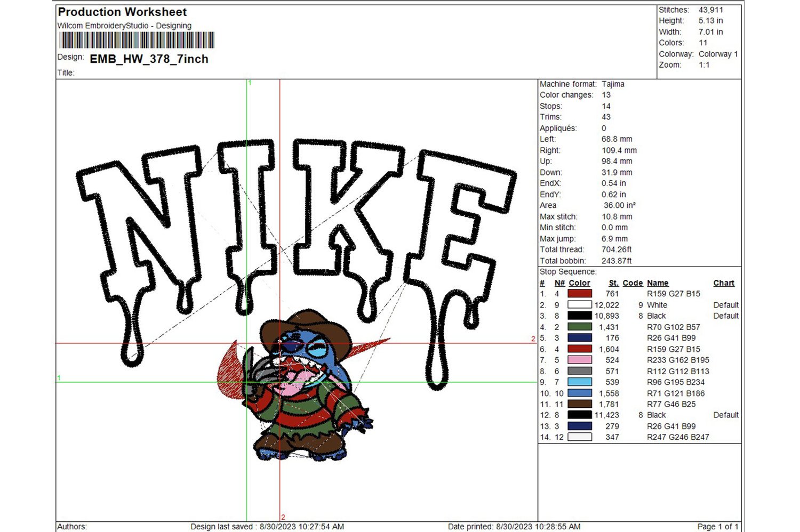Click the "Code" column header
The image size is (800, 532).
[633, 283]
